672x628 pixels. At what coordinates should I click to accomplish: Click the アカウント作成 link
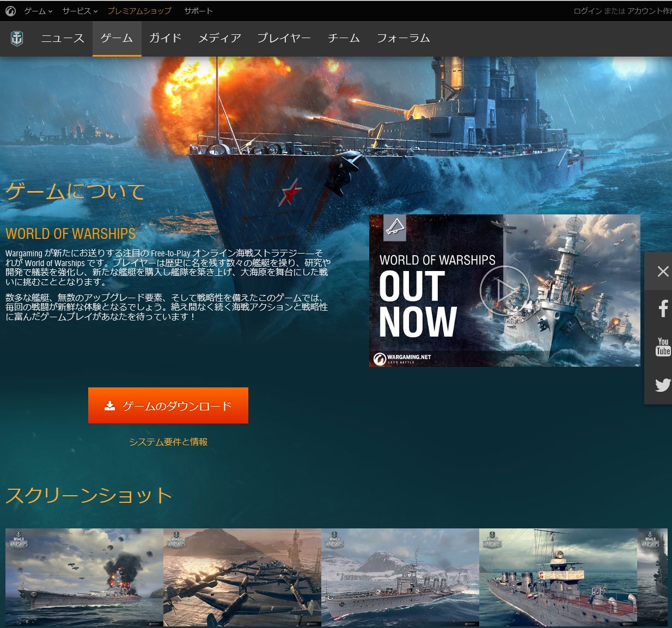pyautogui.click(x=650, y=11)
